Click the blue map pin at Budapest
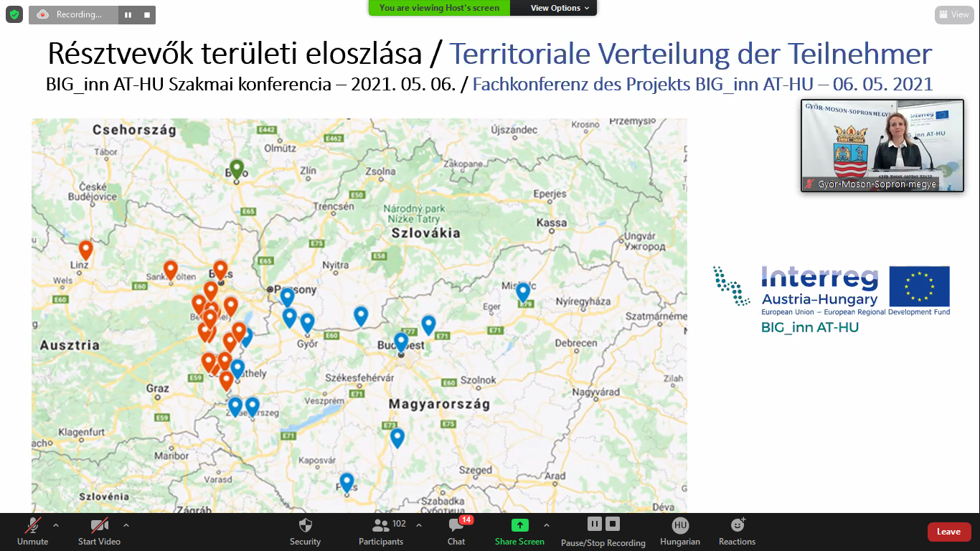Image resolution: width=980 pixels, height=551 pixels. (x=401, y=342)
